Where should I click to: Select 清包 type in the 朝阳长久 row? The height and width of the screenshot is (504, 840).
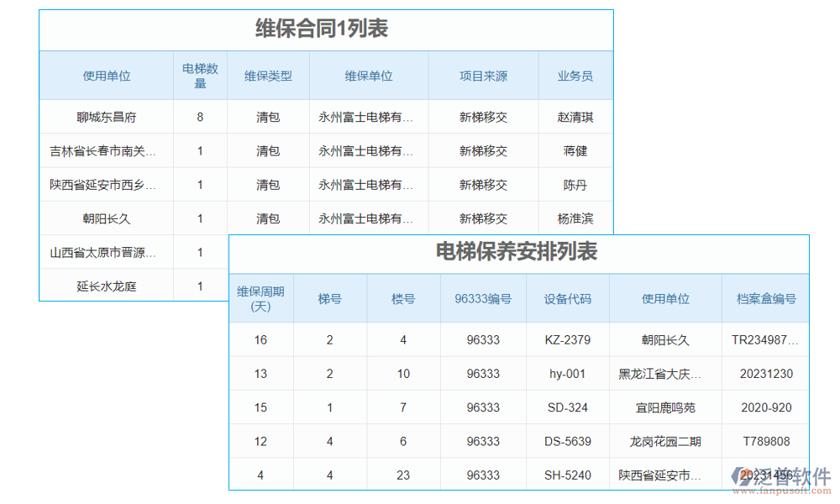click(x=267, y=218)
